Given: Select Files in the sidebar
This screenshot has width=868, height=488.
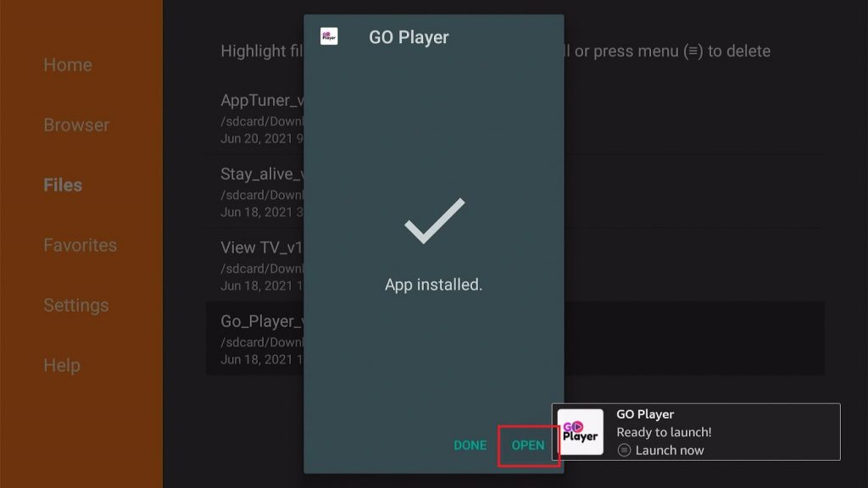Looking at the screenshot, I should click(63, 185).
